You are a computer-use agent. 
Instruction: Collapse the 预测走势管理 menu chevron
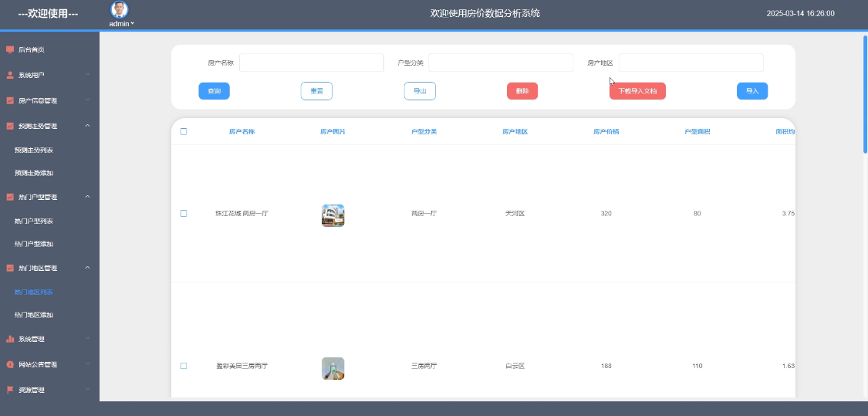[x=87, y=126]
